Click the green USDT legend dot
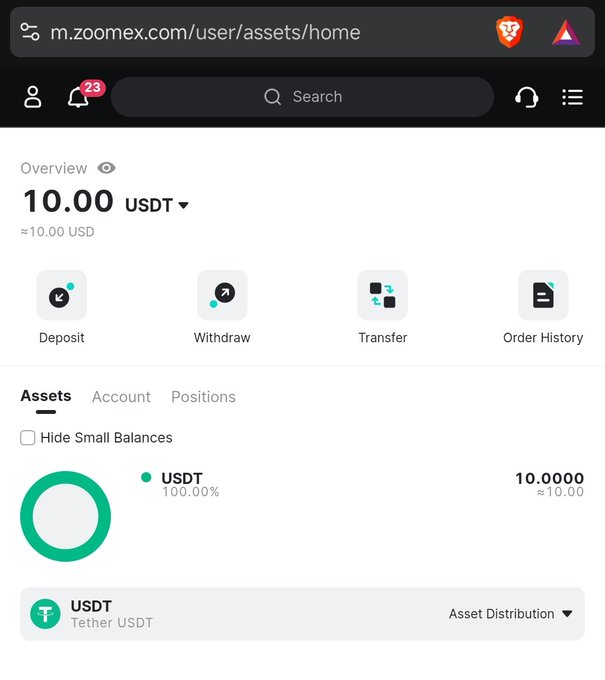The height and width of the screenshot is (680, 605). click(146, 477)
